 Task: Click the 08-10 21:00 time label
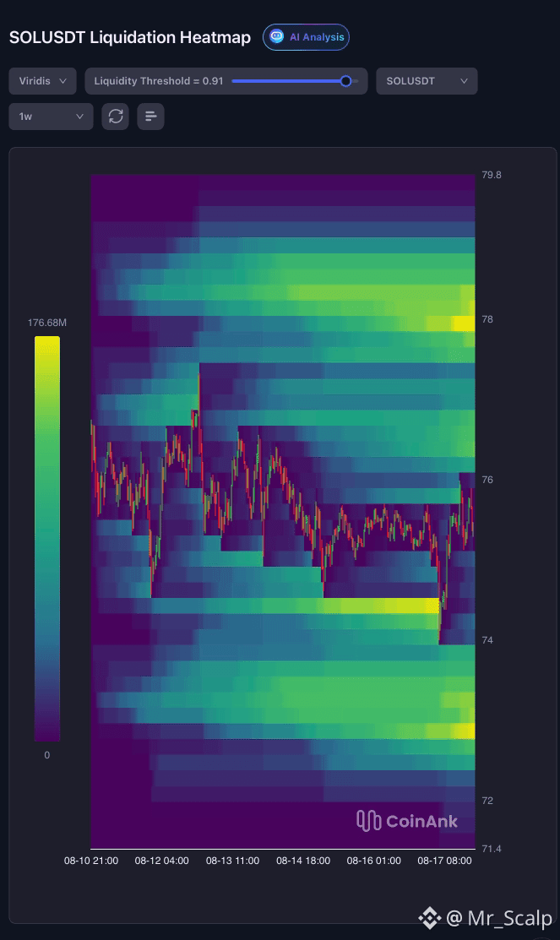tap(91, 861)
